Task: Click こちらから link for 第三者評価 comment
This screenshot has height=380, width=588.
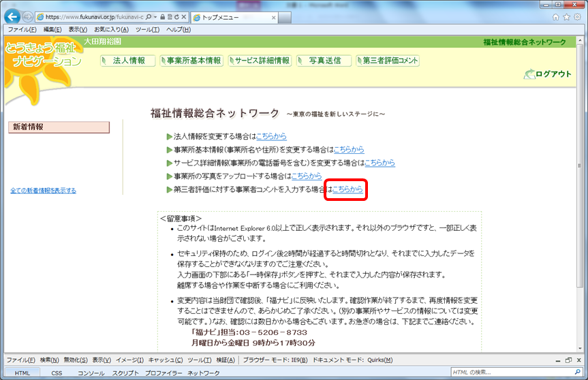Action: tap(347, 189)
